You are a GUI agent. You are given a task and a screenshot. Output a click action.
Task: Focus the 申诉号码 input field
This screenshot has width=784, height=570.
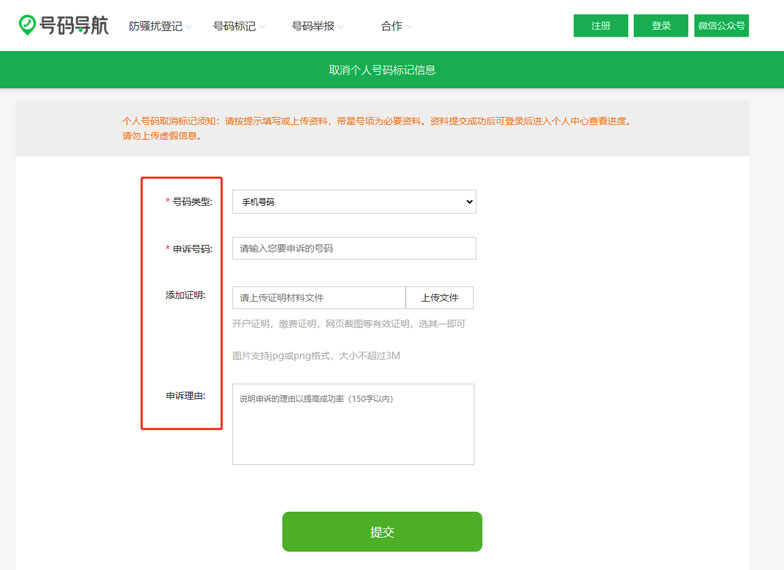tap(354, 248)
